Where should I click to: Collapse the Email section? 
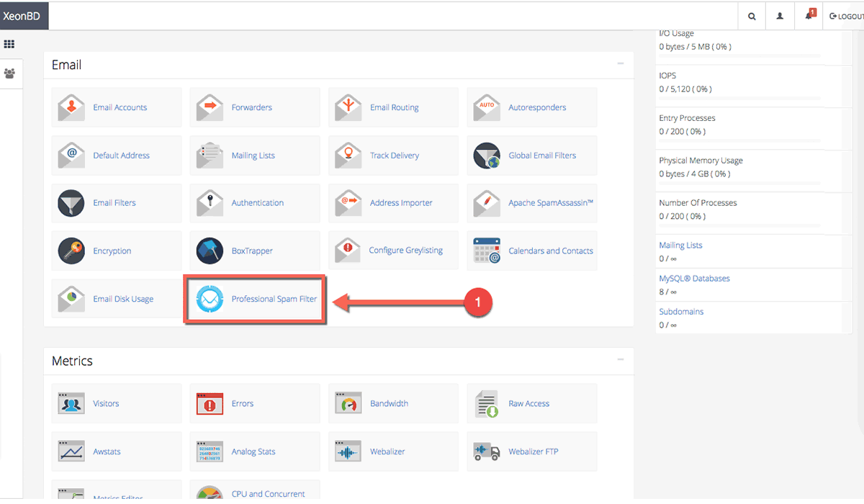tap(620, 63)
